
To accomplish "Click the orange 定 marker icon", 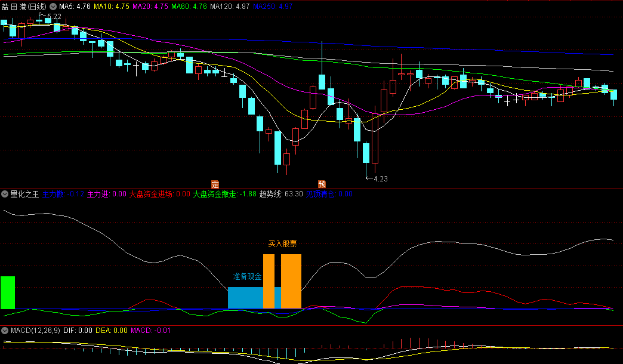I will [215, 184].
